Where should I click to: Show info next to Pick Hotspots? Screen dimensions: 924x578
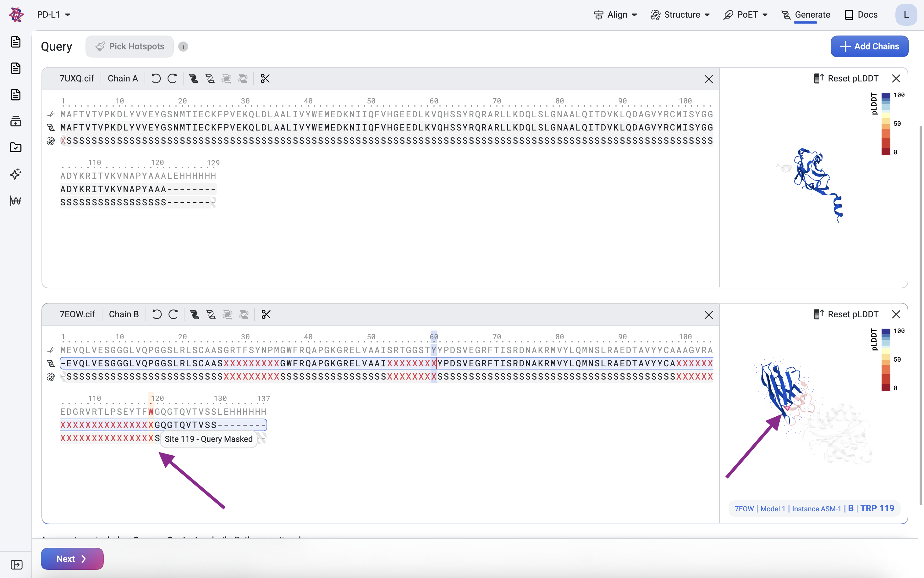click(x=183, y=47)
